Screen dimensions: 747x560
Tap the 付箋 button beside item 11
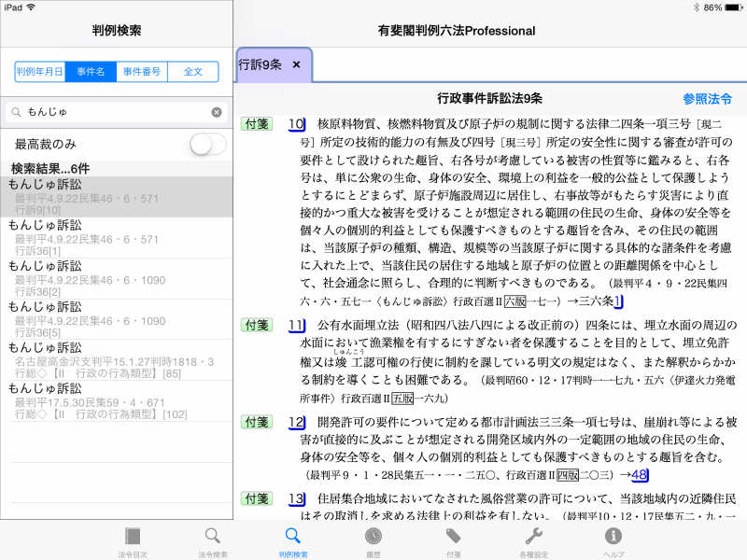pyautogui.click(x=257, y=325)
